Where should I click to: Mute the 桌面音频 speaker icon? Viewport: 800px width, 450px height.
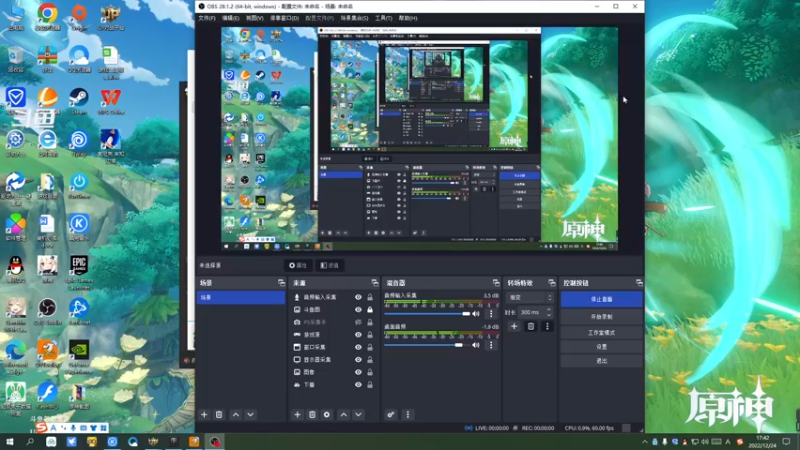(476, 345)
